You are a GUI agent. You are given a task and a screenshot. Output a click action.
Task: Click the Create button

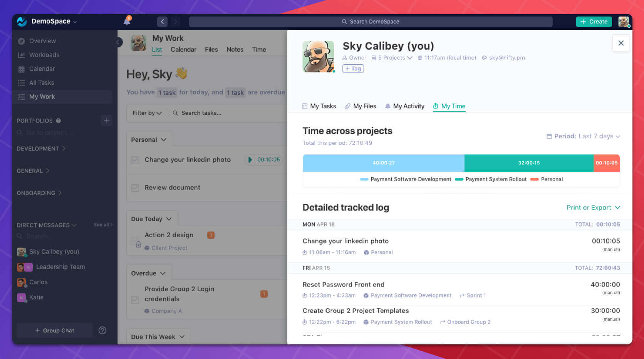pos(594,22)
